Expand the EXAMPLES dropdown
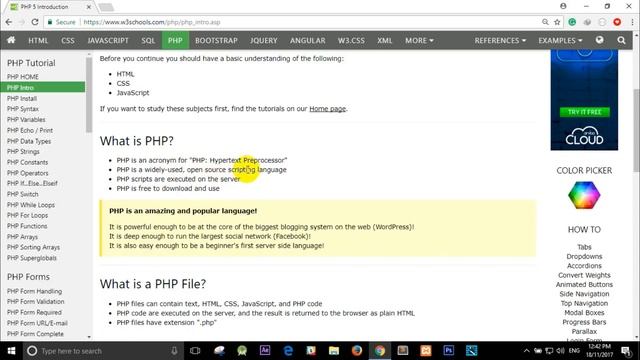Screen dimensions: 640x360 [x=560, y=40]
